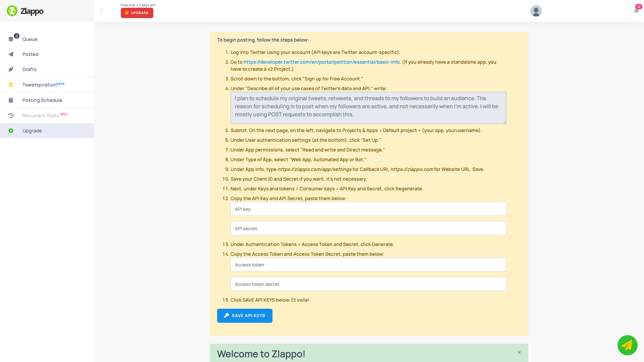Open the three-dot sidebar toggle menu
This screenshot has height=362, width=644.
101,11
